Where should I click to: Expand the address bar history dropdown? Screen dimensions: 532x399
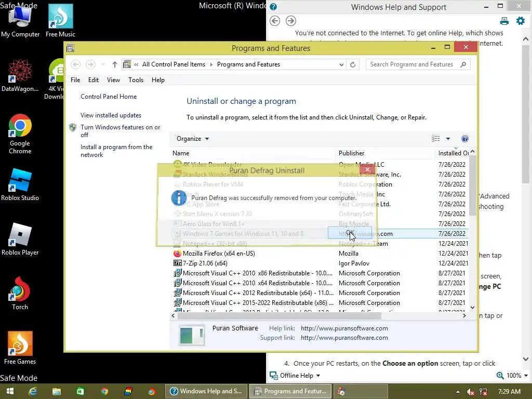point(341,64)
